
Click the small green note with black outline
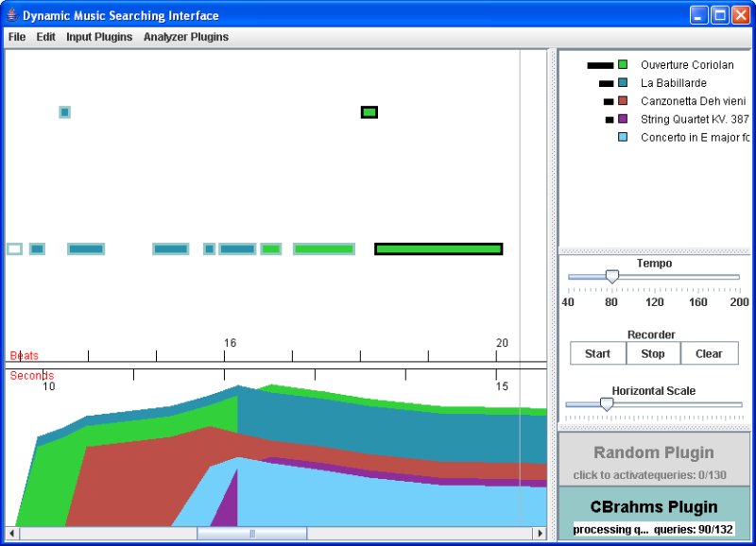point(369,112)
